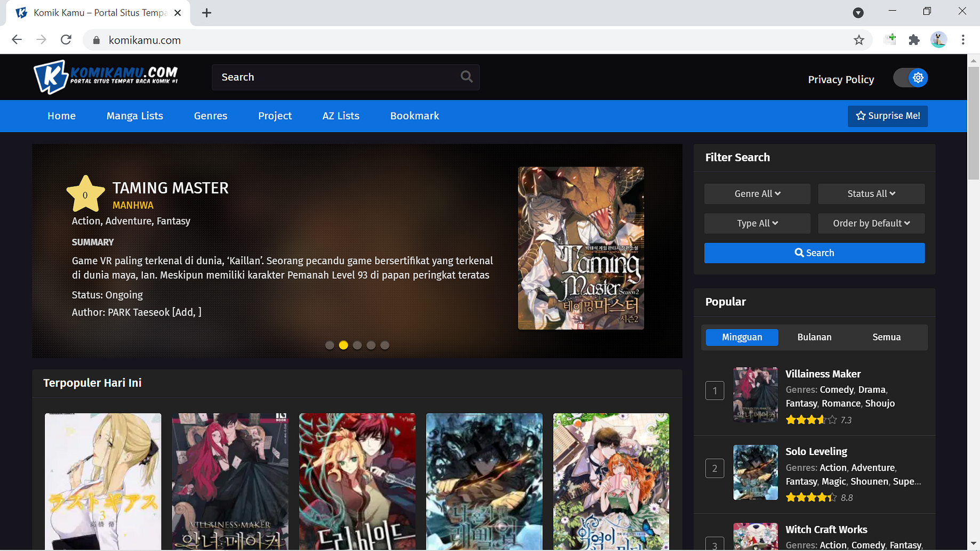The width and height of the screenshot is (980, 551).
Task: Switch to the Semua popular tab
Action: click(887, 337)
